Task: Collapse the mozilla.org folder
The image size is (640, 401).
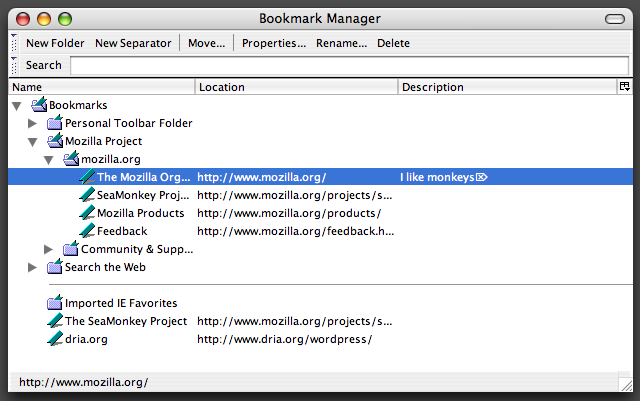Action: click(49, 160)
